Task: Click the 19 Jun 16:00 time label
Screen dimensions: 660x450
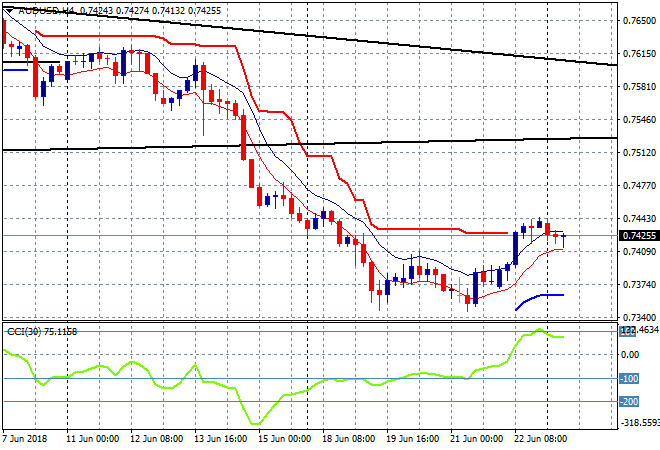Action: [x=412, y=439]
